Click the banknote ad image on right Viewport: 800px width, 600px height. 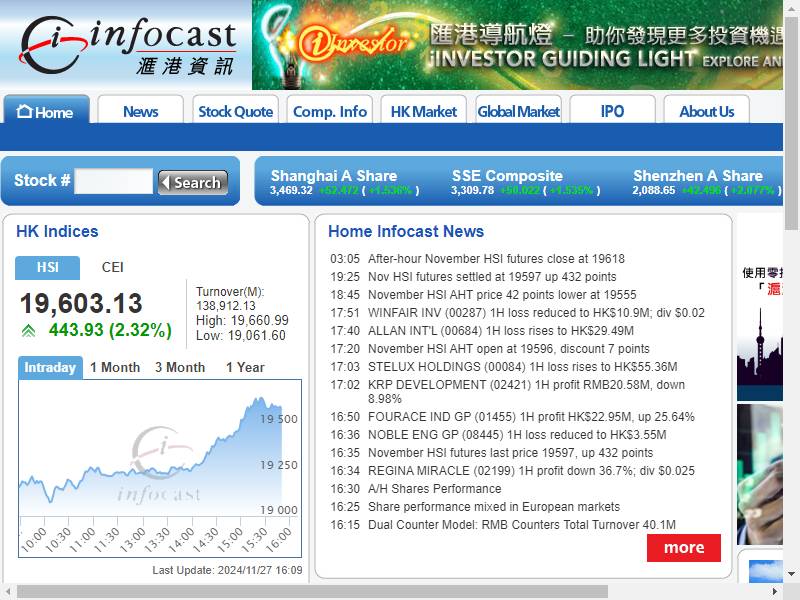pos(760,474)
